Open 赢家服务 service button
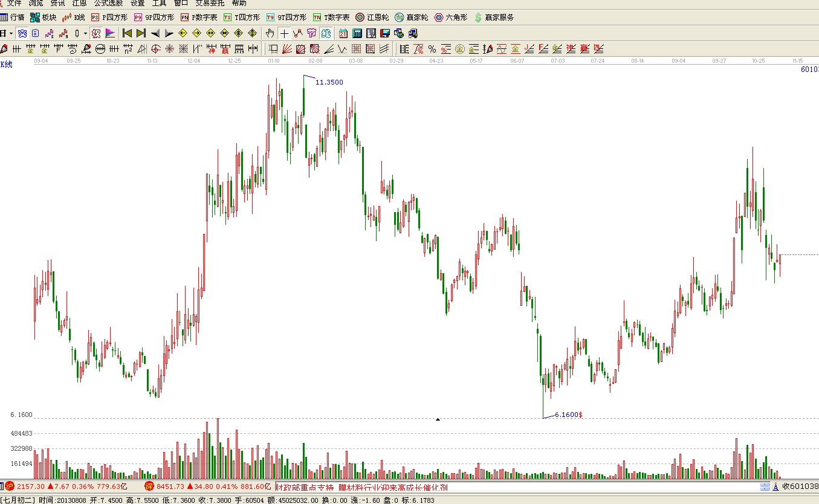This screenshot has width=819, height=504. click(x=494, y=18)
